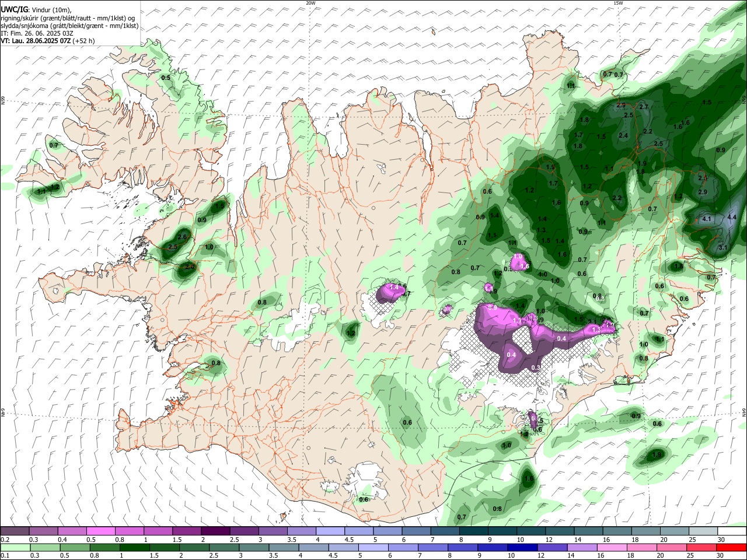The image size is (747, 560).
Task: Click the light grey 25 snow legend swatch
Action: coord(703,531)
